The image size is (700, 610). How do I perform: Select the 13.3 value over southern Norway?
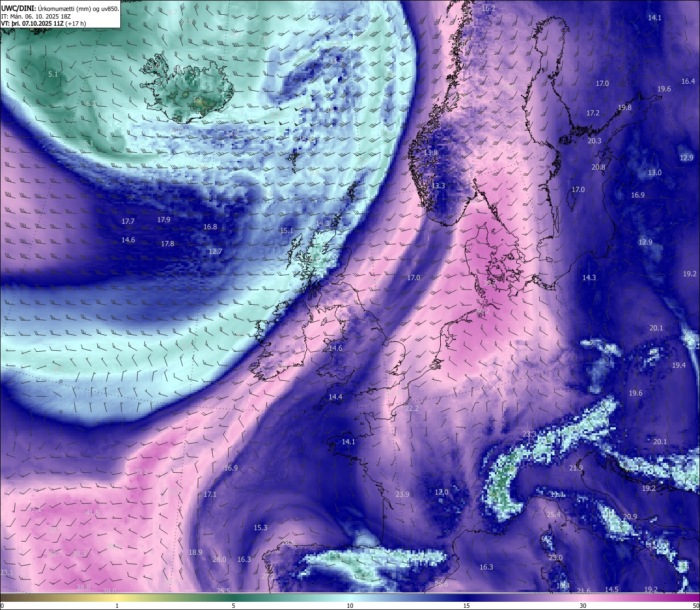[437, 186]
